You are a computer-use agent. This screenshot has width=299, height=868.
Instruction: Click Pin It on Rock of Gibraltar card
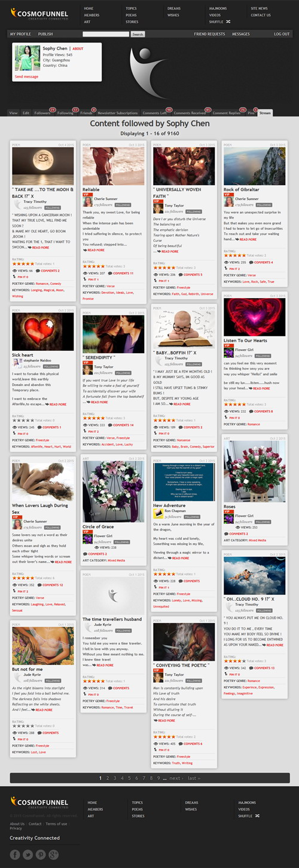click(235, 268)
